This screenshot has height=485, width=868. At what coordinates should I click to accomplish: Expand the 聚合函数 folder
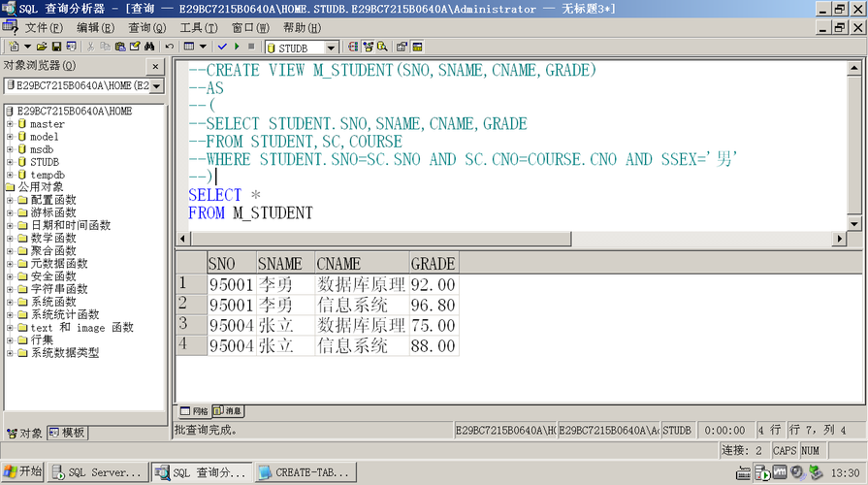click(x=10, y=251)
